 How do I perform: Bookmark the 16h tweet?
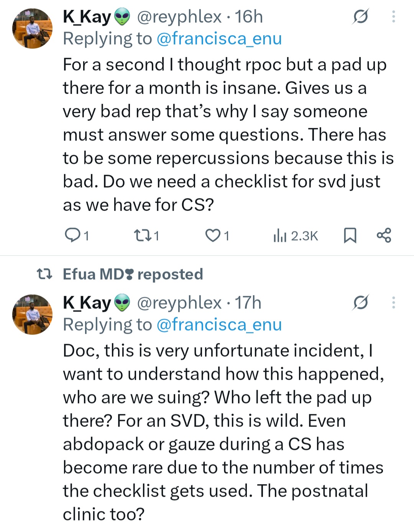[350, 235]
